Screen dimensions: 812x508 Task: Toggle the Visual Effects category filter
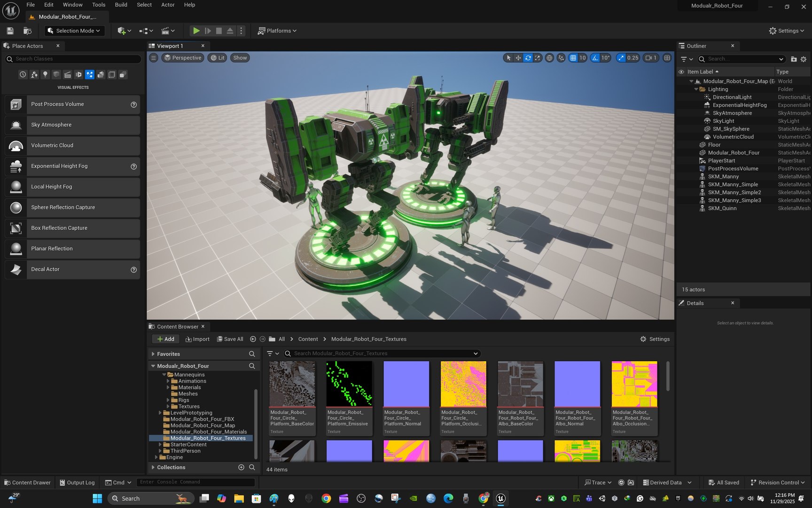[89, 74]
